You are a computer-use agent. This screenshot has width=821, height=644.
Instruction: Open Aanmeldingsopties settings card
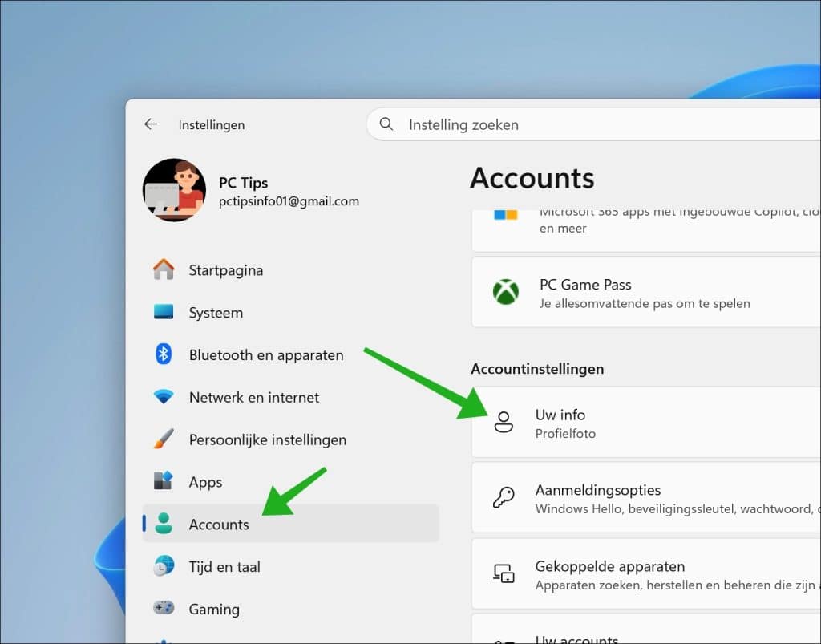click(x=646, y=498)
